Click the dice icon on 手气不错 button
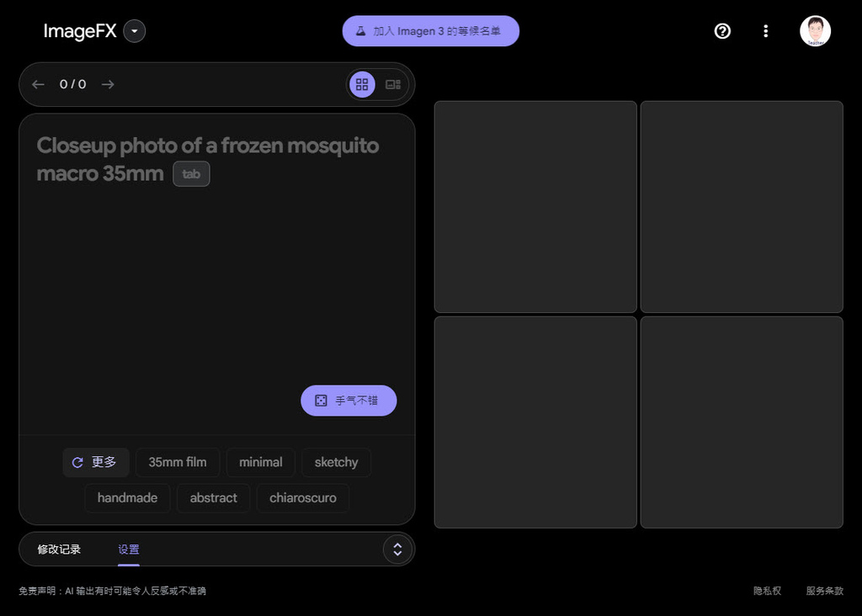 321,401
